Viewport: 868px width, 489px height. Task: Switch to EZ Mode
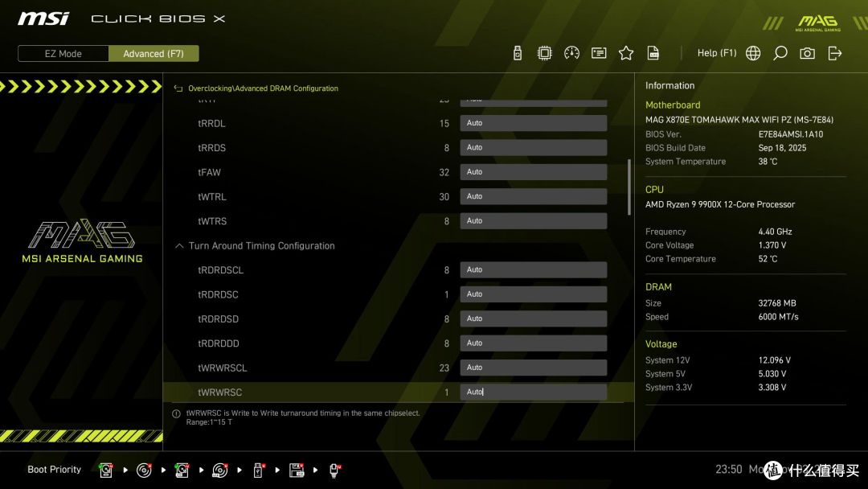click(x=63, y=54)
